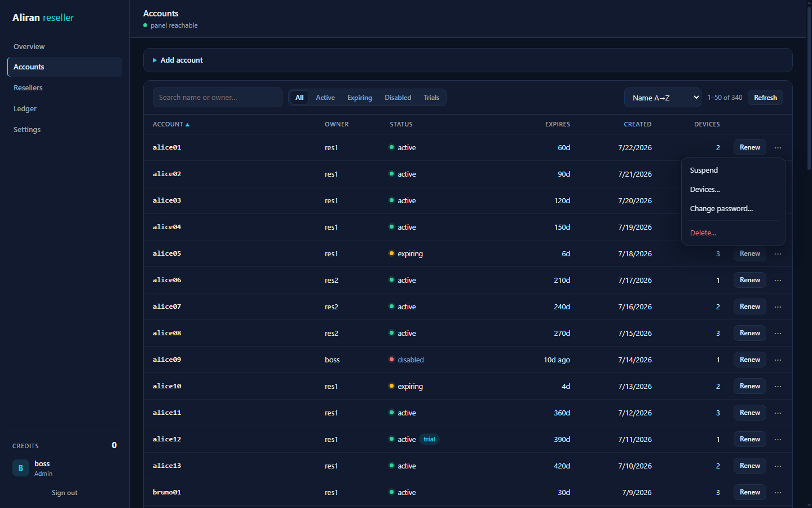Open more actions menu for alice08

(x=778, y=333)
